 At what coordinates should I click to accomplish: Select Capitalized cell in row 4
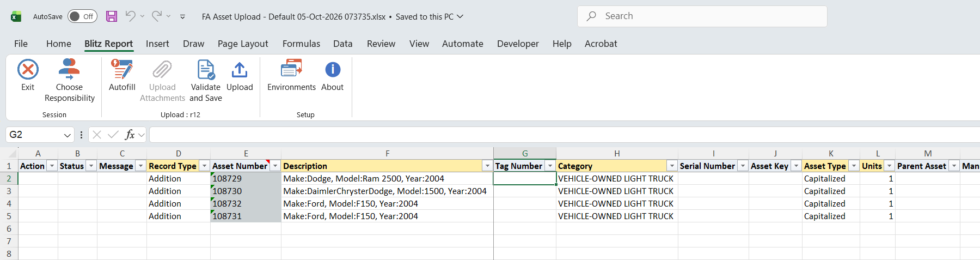coord(831,203)
